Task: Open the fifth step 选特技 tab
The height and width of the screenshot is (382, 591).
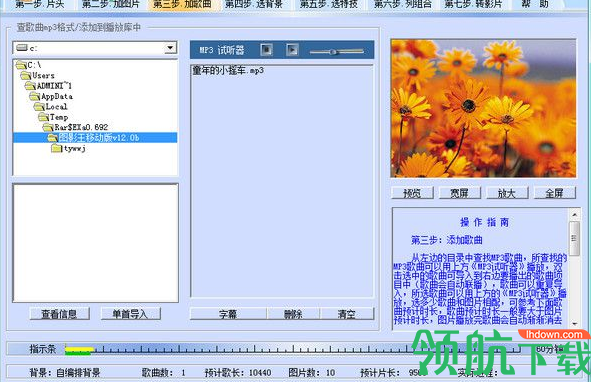Action: 328,5
